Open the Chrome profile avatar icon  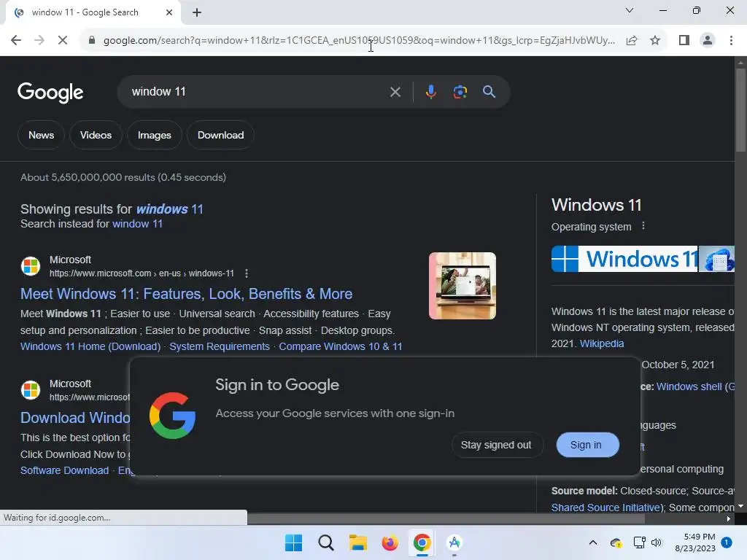click(708, 41)
